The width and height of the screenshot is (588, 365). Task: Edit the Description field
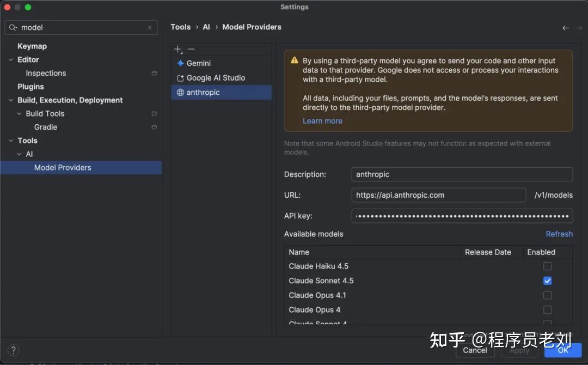pyautogui.click(x=462, y=174)
